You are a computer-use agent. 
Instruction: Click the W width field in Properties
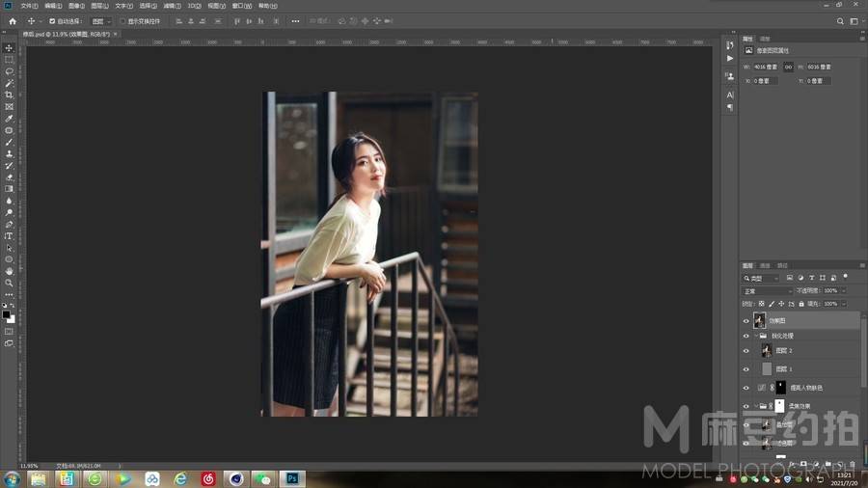pos(766,67)
